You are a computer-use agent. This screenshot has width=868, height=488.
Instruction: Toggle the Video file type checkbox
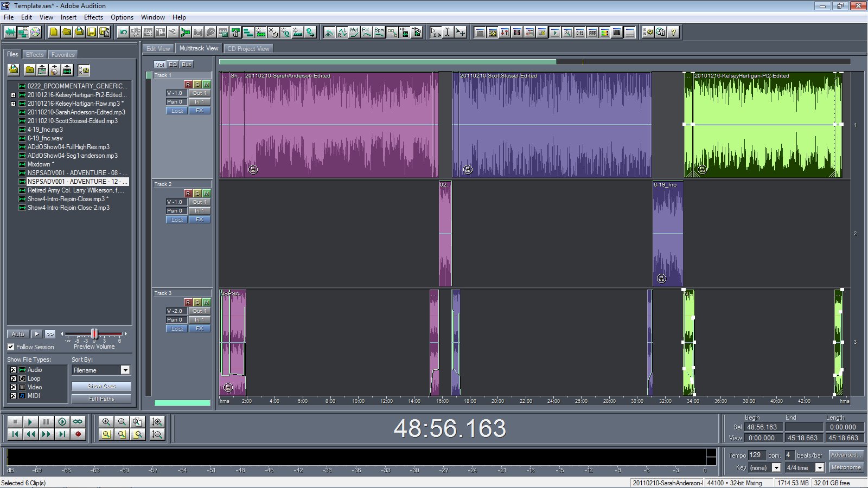click(14, 387)
